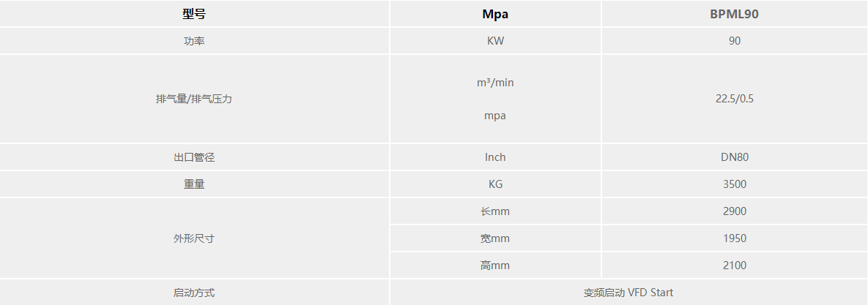Select the power value 90

pos(734,41)
